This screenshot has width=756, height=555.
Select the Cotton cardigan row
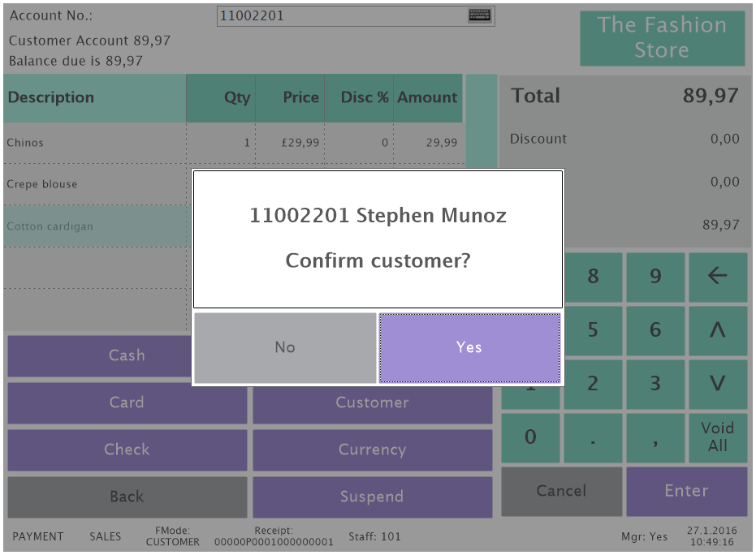94,227
